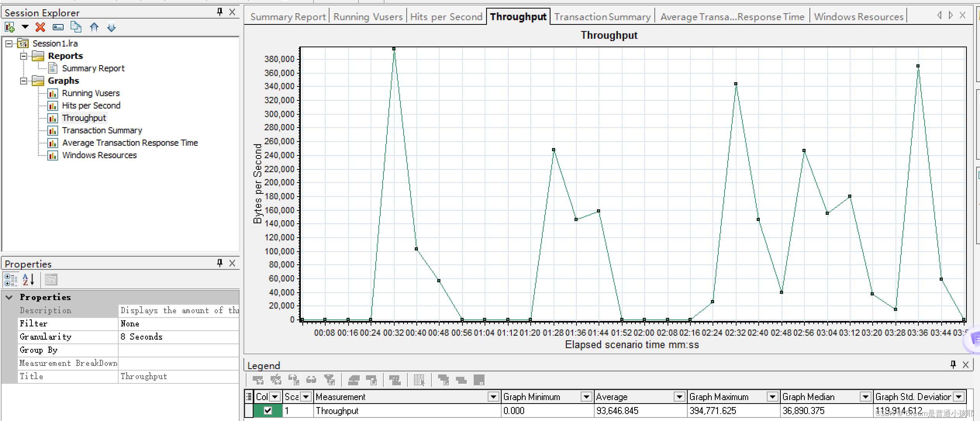Click the binoculars icon in Legend toolbar
Viewport: 980px width, 421px height.
(x=311, y=380)
